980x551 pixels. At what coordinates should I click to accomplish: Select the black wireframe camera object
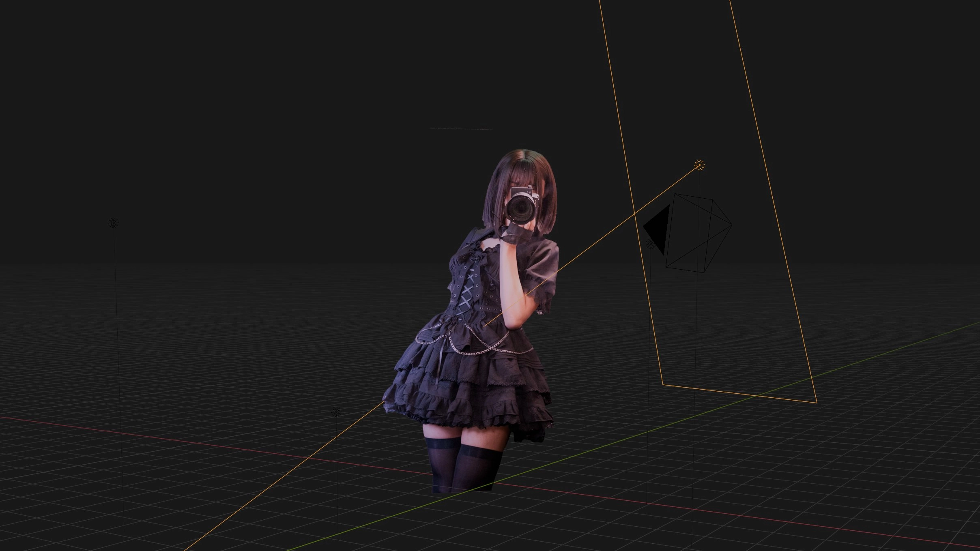click(698, 233)
